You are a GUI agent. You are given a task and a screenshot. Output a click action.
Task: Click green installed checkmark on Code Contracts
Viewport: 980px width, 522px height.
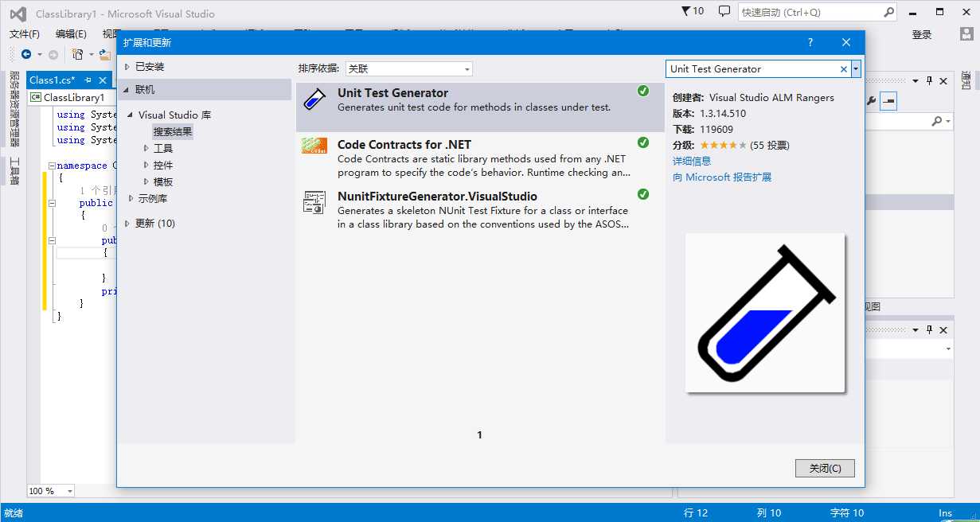643,143
